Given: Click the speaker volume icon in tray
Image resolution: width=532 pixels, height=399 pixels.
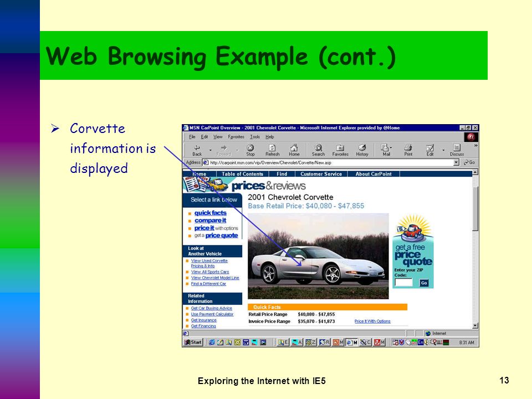Looking at the screenshot, I should pyautogui.click(x=426, y=342).
